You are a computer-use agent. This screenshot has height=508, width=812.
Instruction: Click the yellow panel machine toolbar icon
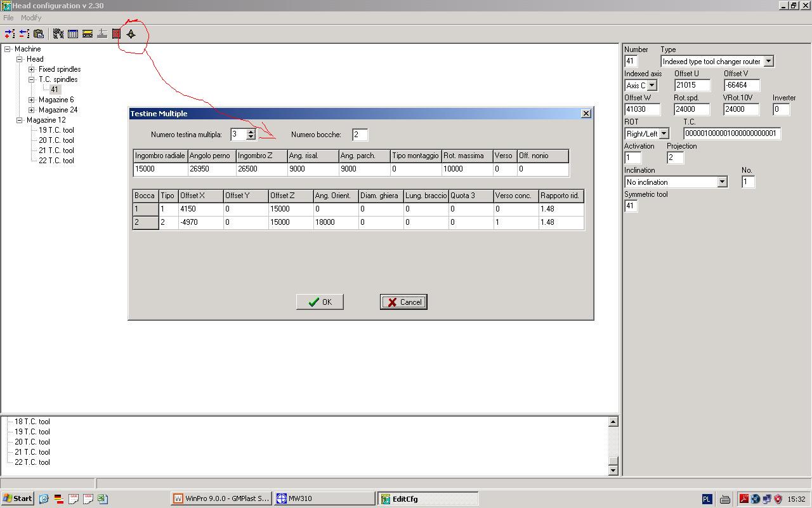(x=88, y=34)
